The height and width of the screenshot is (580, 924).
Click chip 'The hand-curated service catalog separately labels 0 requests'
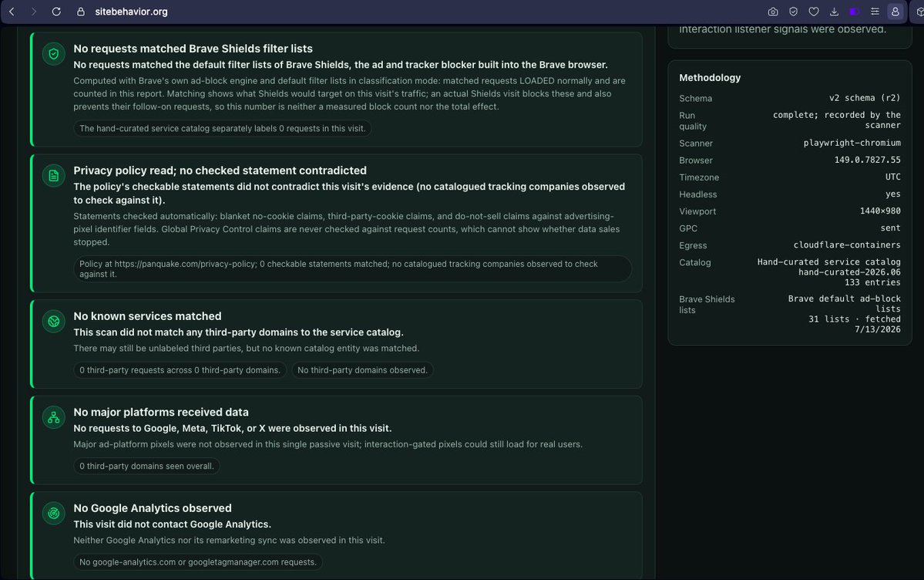[x=222, y=129]
